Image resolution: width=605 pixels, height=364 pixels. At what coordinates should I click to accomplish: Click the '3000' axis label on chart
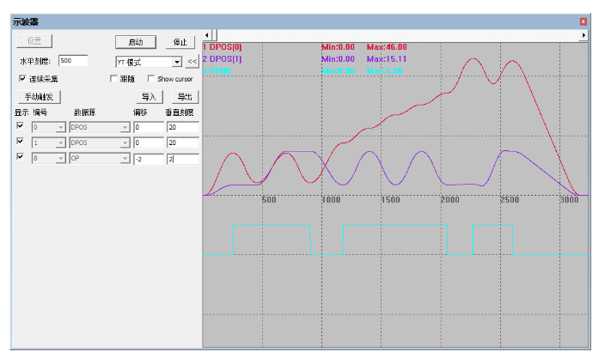pos(570,200)
